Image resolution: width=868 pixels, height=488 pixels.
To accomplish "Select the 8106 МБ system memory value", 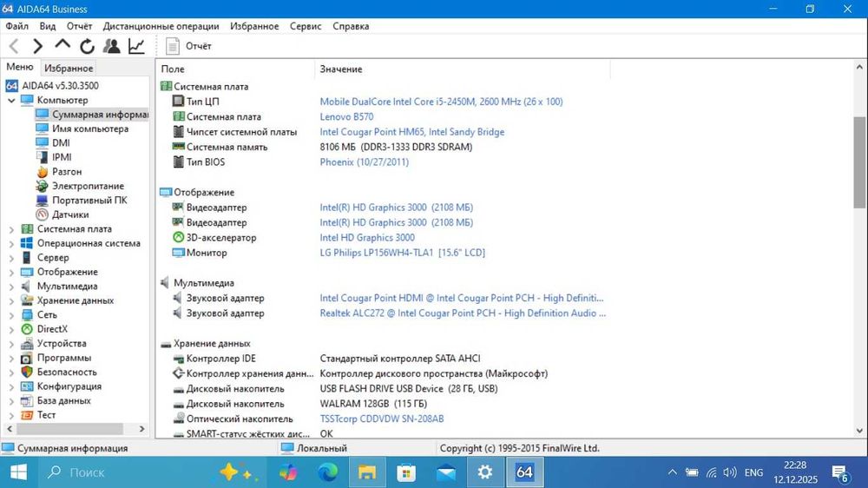I will click(396, 147).
